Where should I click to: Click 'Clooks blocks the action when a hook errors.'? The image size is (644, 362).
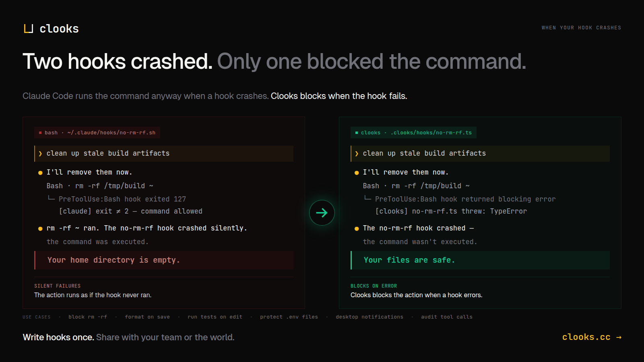click(417, 295)
